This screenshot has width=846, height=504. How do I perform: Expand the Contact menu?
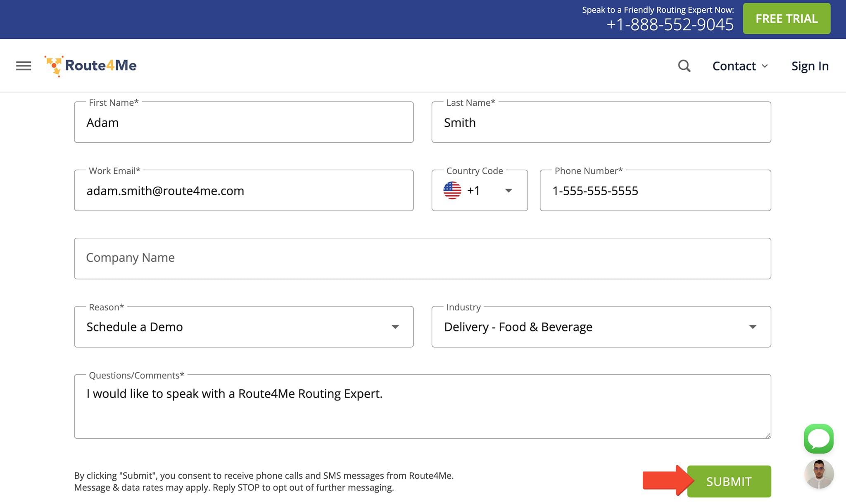click(740, 66)
